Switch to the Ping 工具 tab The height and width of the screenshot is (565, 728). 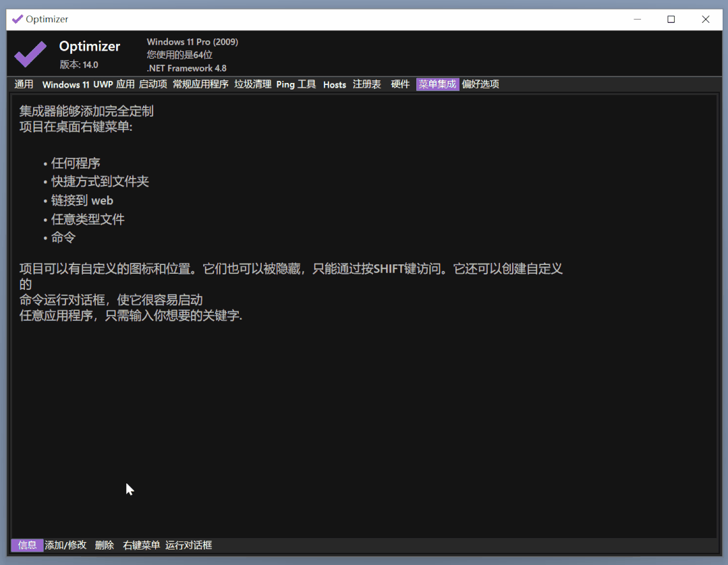(296, 84)
